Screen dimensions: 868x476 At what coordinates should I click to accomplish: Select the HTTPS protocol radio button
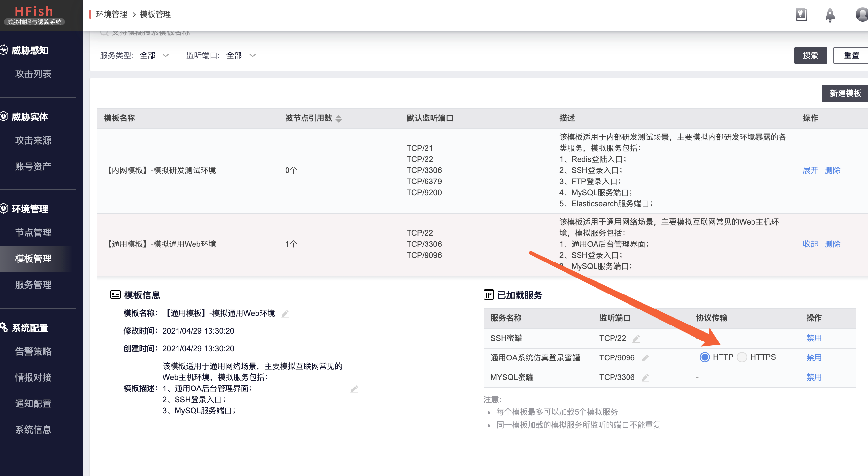[742, 357]
